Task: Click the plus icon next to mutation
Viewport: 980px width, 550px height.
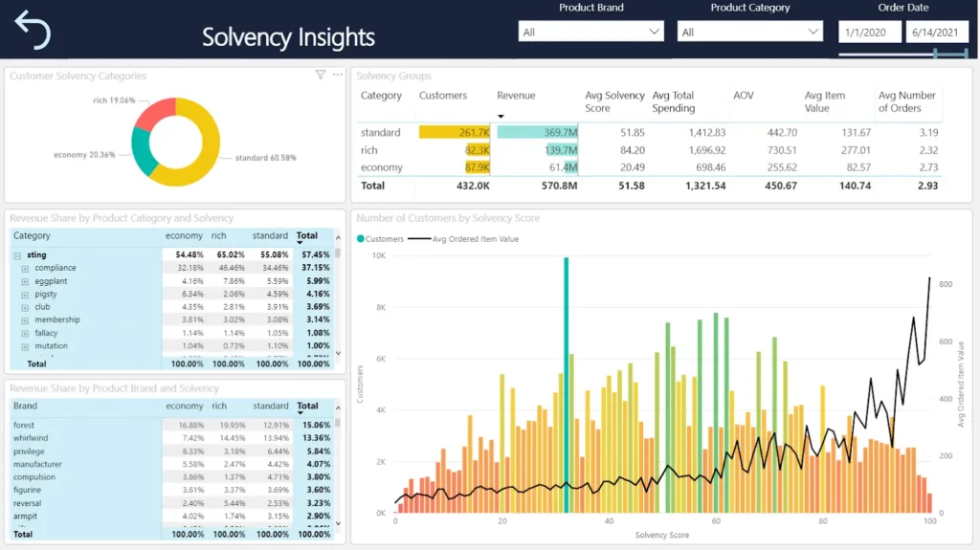Action: click(x=26, y=346)
